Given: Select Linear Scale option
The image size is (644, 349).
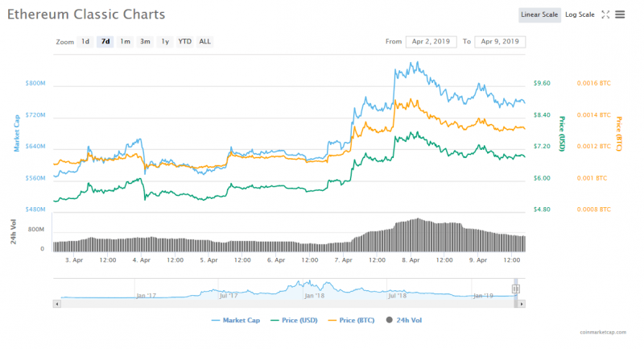Looking at the screenshot, I should [x=540, y=15].
